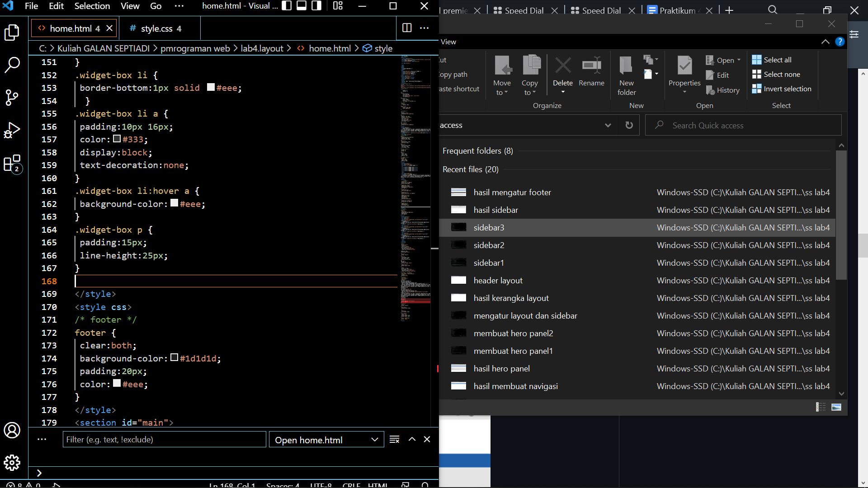
Task: Expand the address bar history dropdown
Action: pyautogui.click(x=608, y=125)
